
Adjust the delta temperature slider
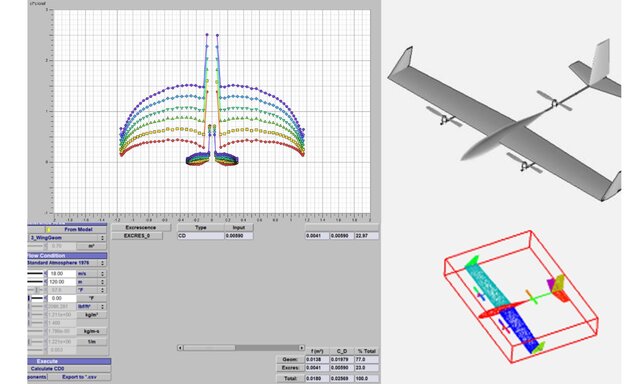[x=36, y=298]
